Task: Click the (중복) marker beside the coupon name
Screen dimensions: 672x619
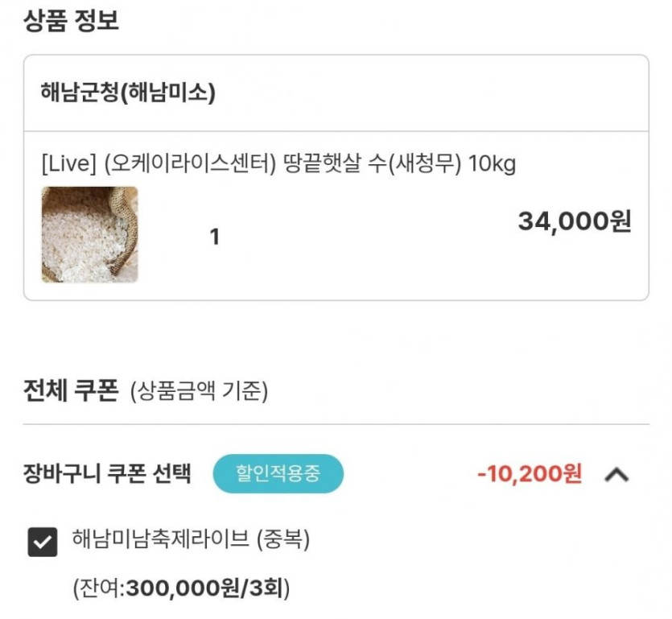Action: click(283, 539)
